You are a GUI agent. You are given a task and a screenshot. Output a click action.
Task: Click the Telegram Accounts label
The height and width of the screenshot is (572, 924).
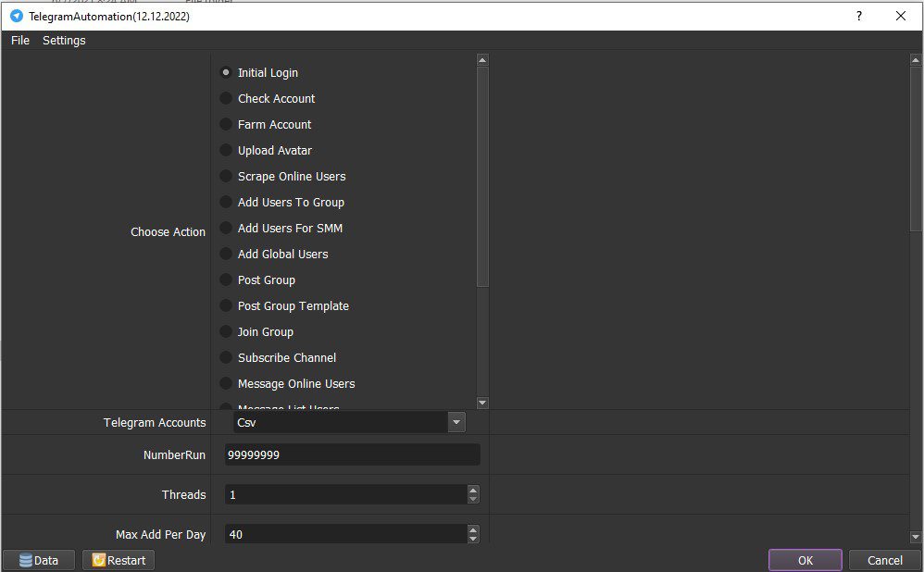click(155, 422)
